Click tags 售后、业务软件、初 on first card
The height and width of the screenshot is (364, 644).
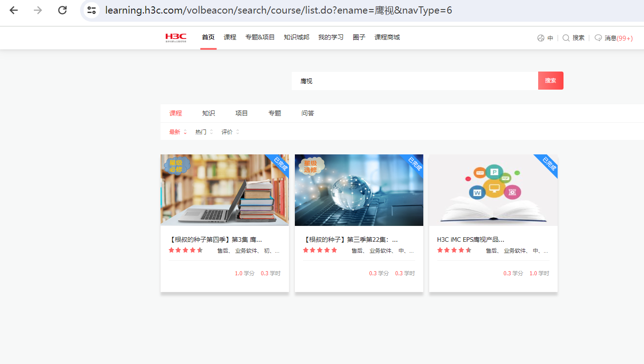point(249,251)
